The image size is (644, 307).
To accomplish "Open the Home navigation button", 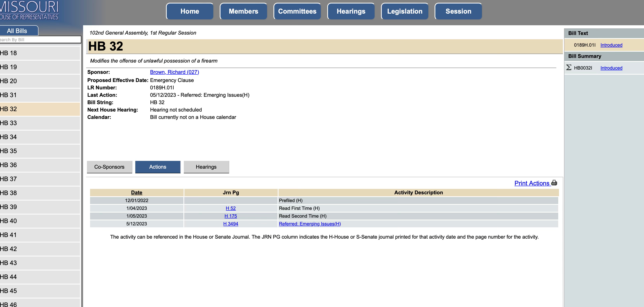I will point(190,11).
